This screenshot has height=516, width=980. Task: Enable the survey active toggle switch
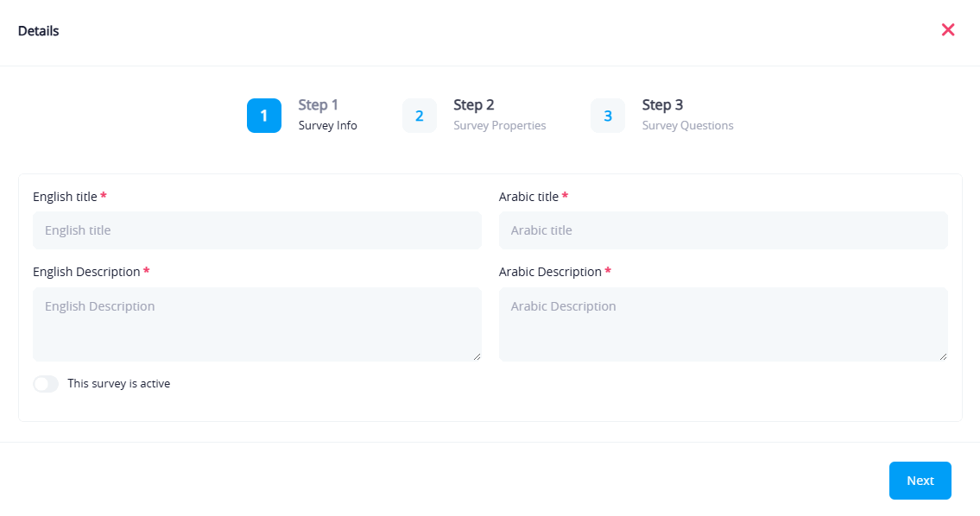pyautogui.click(x=46, y=384)
